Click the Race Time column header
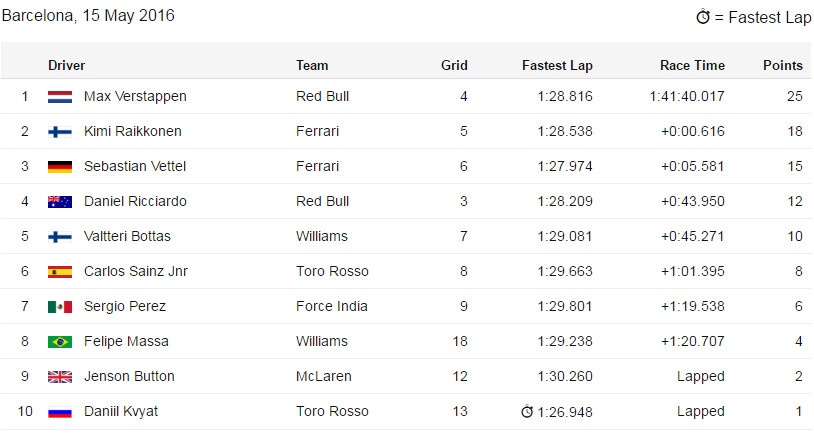The image size is (814, 433). 692,65
